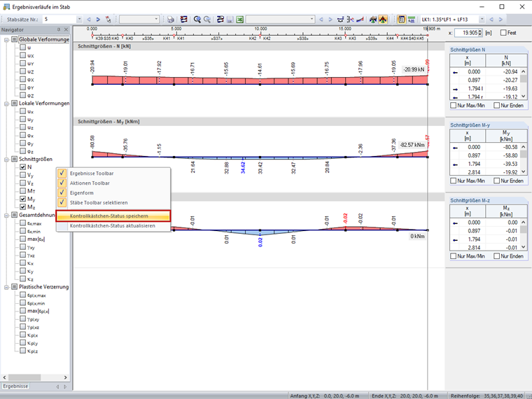This screenshot has height=399, width=532.
Task: Toggle the yellow table view icon
Action: (402, 20)
